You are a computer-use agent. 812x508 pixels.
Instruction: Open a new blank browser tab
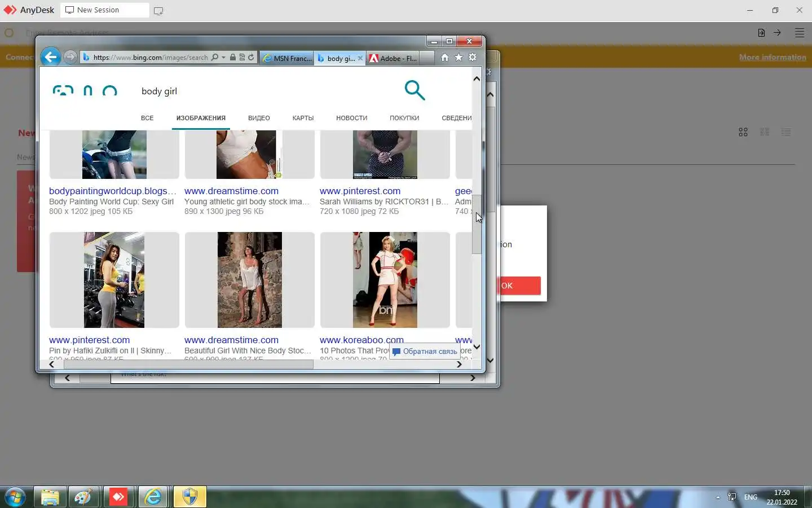[427, 58]
